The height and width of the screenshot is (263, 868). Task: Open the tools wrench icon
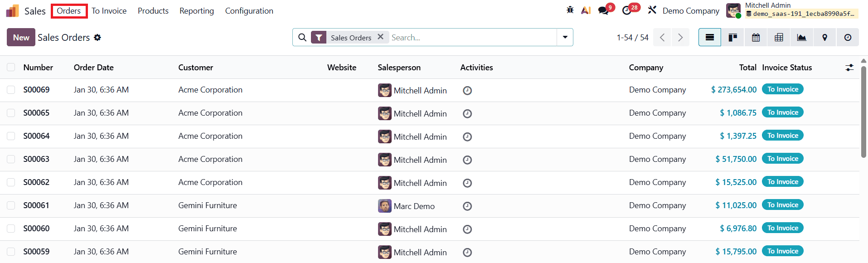(x=652, y=10)
